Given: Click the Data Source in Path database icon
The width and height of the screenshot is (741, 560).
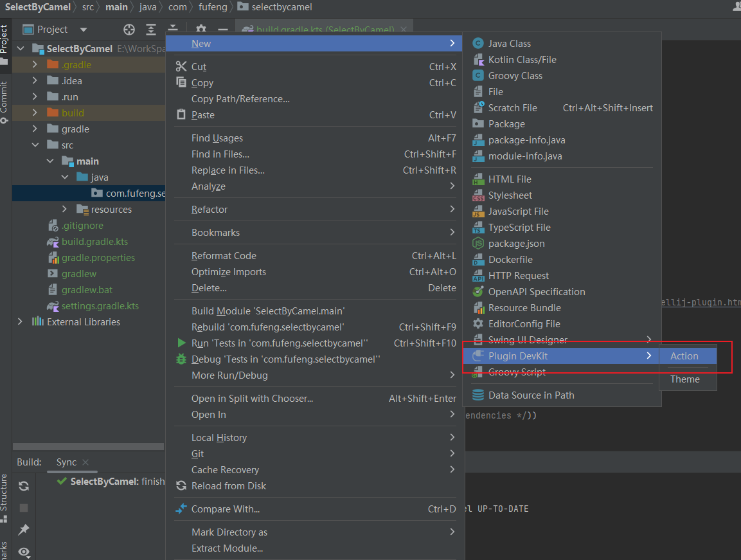Looking at the screenshot, I should click(x=478, y=395).
